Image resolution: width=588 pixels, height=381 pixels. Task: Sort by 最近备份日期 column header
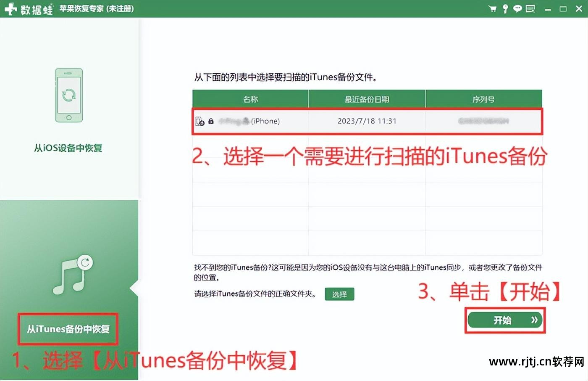click(367, 99)
